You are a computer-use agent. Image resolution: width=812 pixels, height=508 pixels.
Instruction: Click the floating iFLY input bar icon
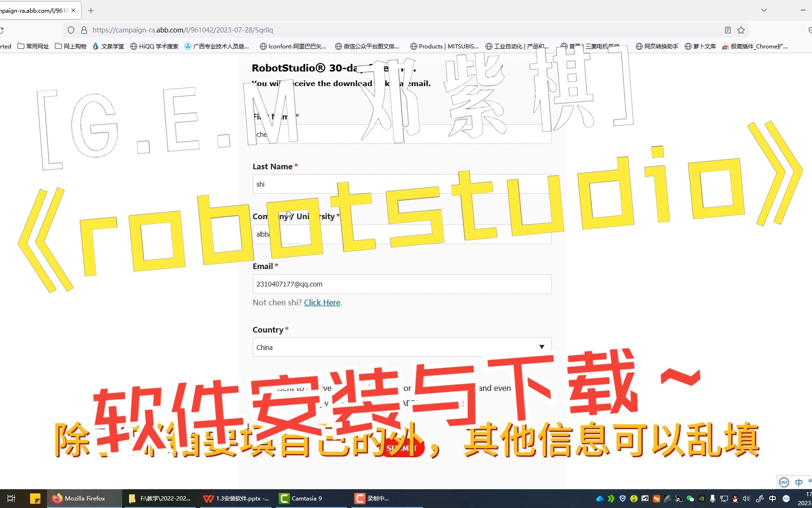tap(784, 482)
